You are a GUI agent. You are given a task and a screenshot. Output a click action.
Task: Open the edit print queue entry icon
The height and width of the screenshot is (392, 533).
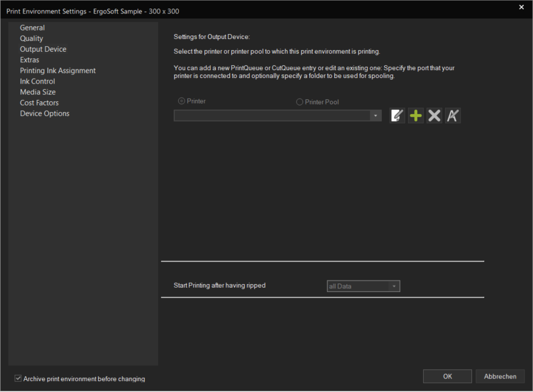(397, 116)
